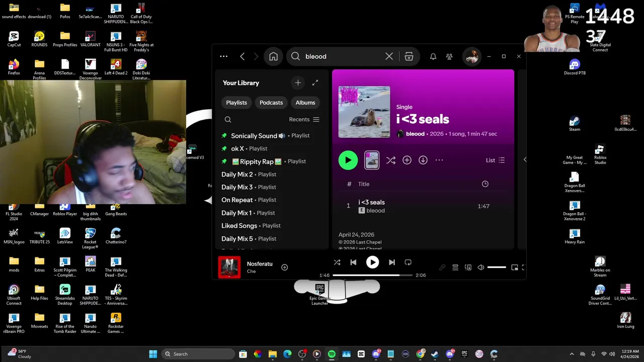644x362 pixels.
Task: Click Windows taskbar Search box
Action: (x=198, y=354)
